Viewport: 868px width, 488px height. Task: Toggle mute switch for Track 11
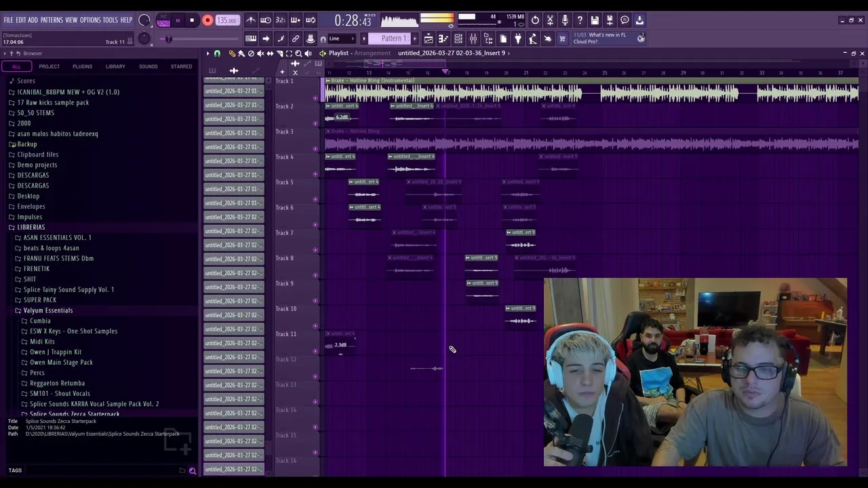click(315, 351)
